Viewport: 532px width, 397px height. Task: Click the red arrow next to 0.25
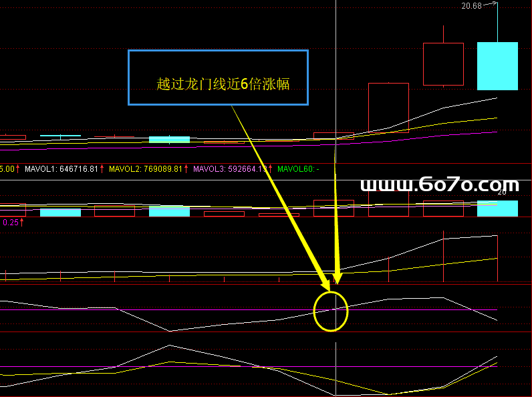coord(21,223)
